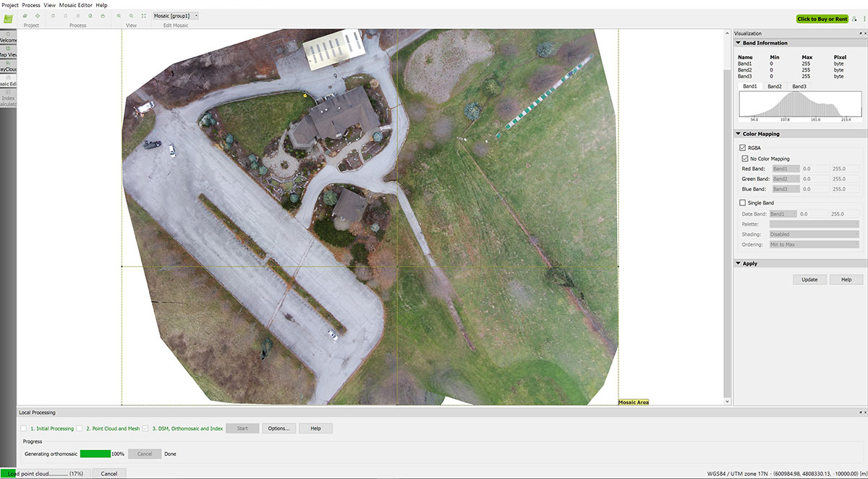
Task: Open the View menu
Action: 49,5
